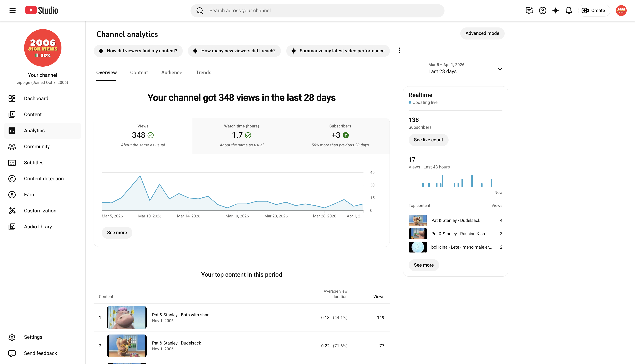Click the sparkle Ask Studio icon in header
The height and width of the screenshot is (364, 635).
coord(555,11)
